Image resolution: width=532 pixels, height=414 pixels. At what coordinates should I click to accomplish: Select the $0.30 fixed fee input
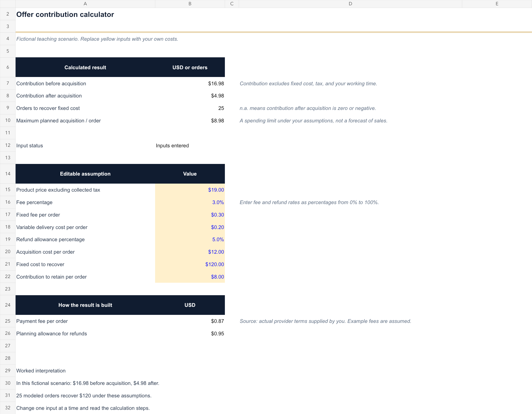[x=190, y=215]
